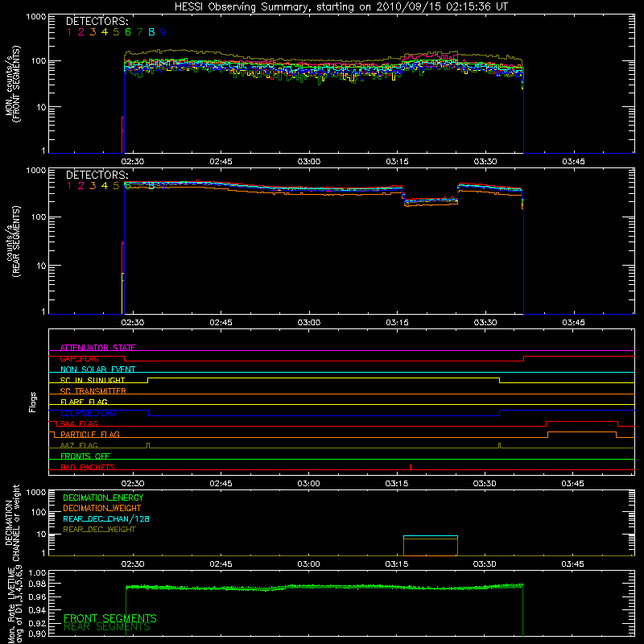The image size is (644, 644).
Task: Select red detector 1 in front segments legend
Action: pyautogui.click(x=69, y=32)
